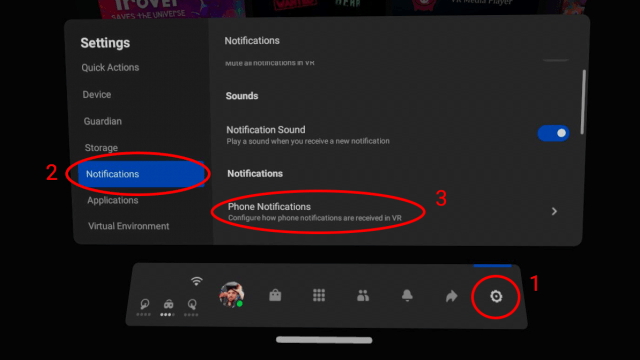Open Phone Notifications settings row

391,212
